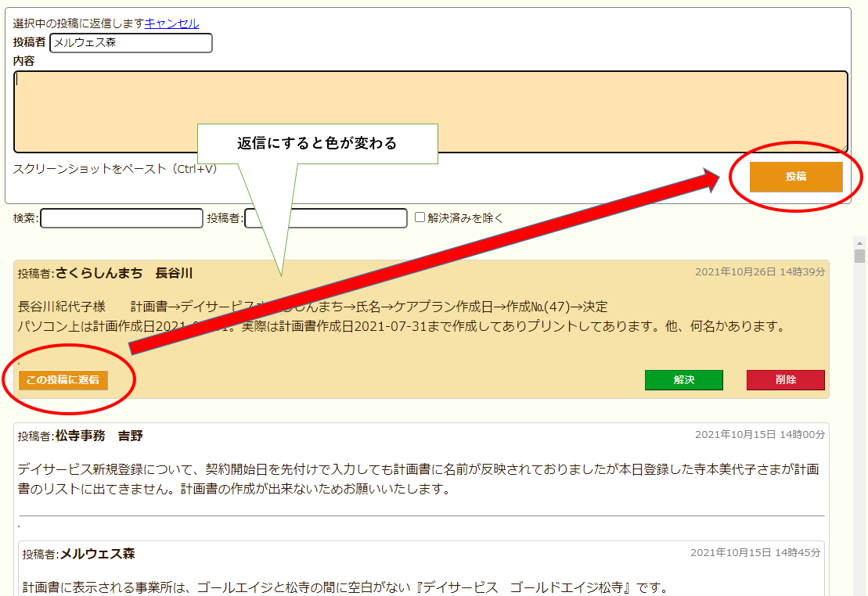Click the timestamp 2021年10月26日 14時39分
The height and width of the screenshot is (596, 868).
(x=759, y=272)
